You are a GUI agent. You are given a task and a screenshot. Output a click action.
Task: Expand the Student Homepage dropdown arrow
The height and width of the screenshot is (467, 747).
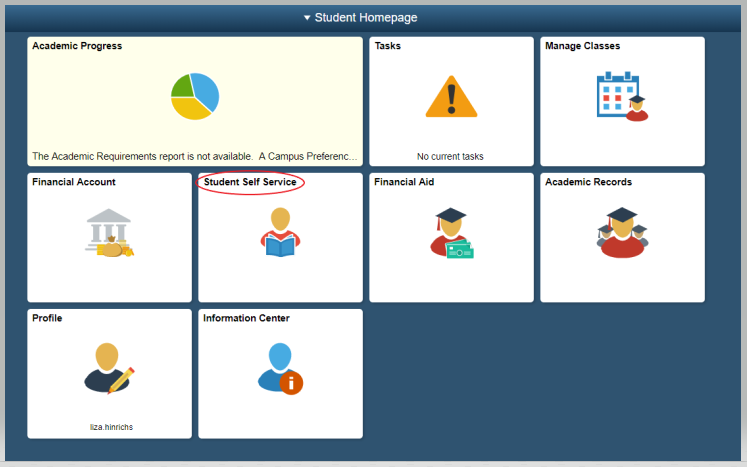(307, 18)
